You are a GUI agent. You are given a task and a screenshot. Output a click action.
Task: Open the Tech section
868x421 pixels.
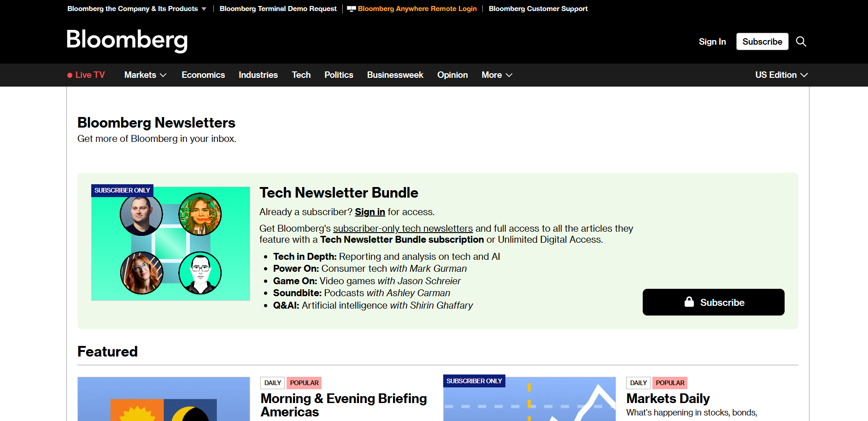click(x=301, y=75)
